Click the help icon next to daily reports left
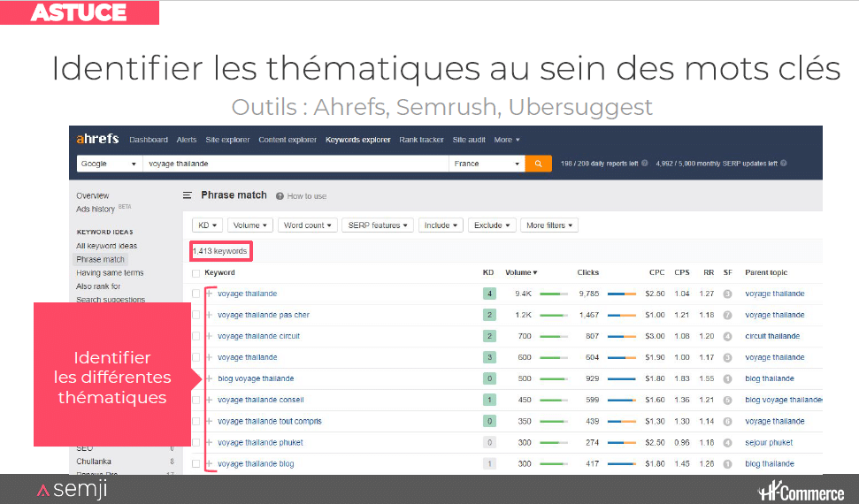Viewport: 859px width, 504px height. (645, 164)
